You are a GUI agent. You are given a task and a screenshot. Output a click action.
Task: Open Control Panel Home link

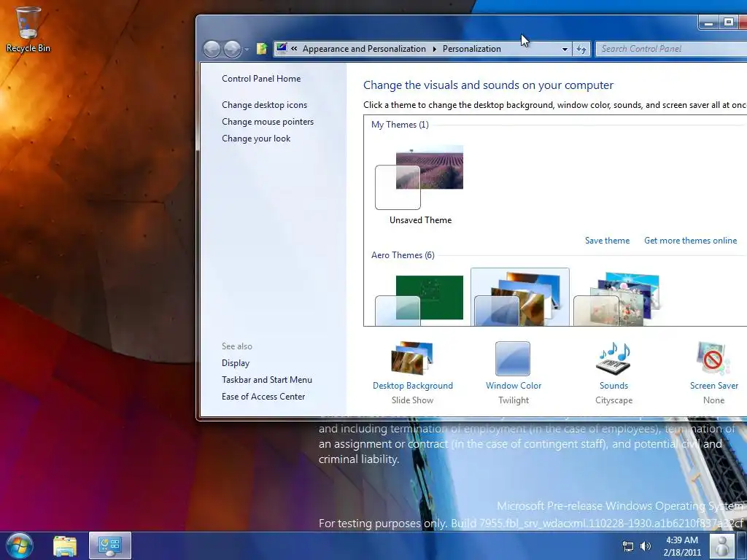pos(261,79)
